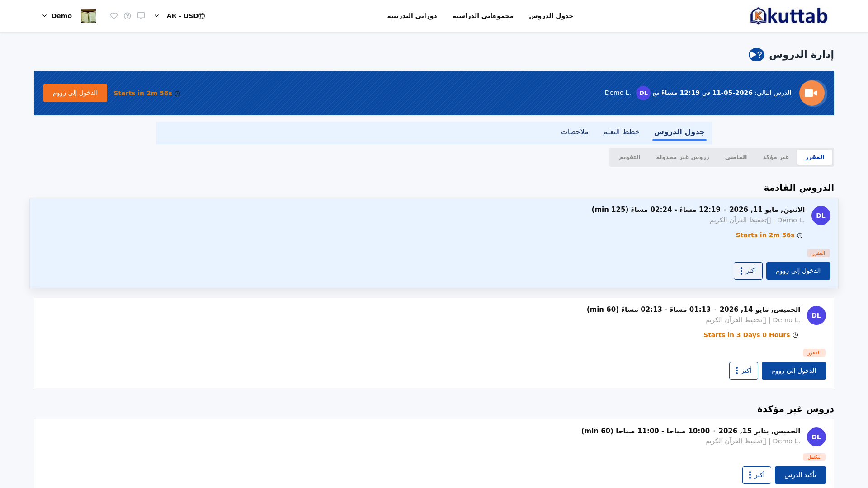Select the الماضي filter tab
The image size is (868, 488).
[x=736, y=157]
